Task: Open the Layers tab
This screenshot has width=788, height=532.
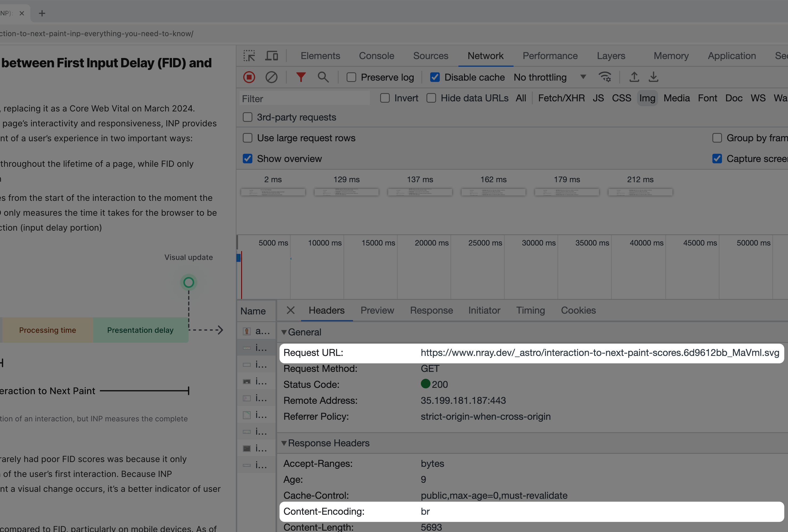Action: click(x=611, y=56)
